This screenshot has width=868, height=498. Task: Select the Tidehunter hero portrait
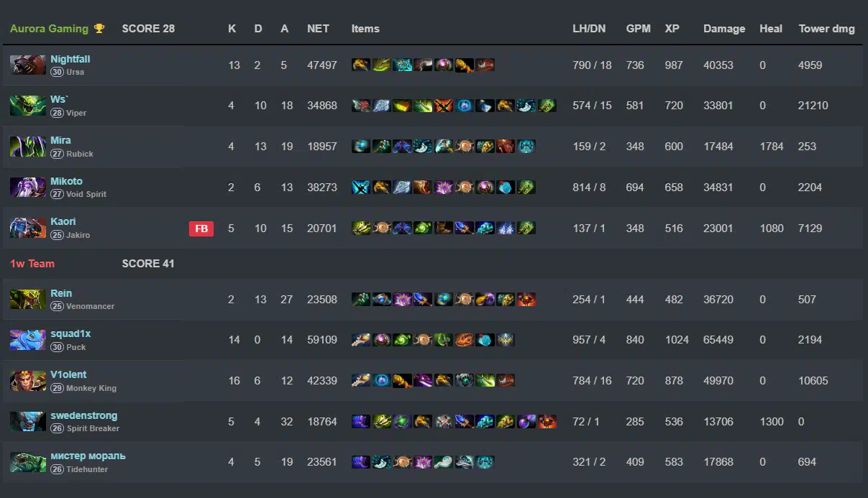(x=28, y=462)
